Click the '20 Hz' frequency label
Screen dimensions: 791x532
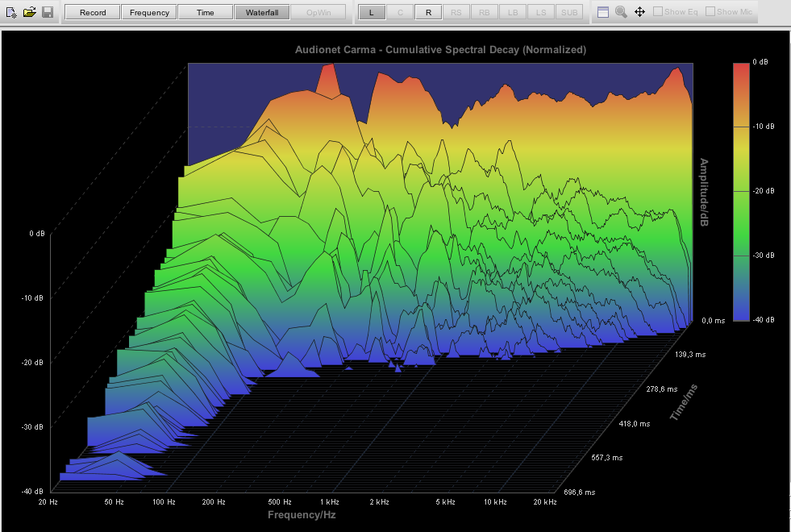(x=48, y=501)
